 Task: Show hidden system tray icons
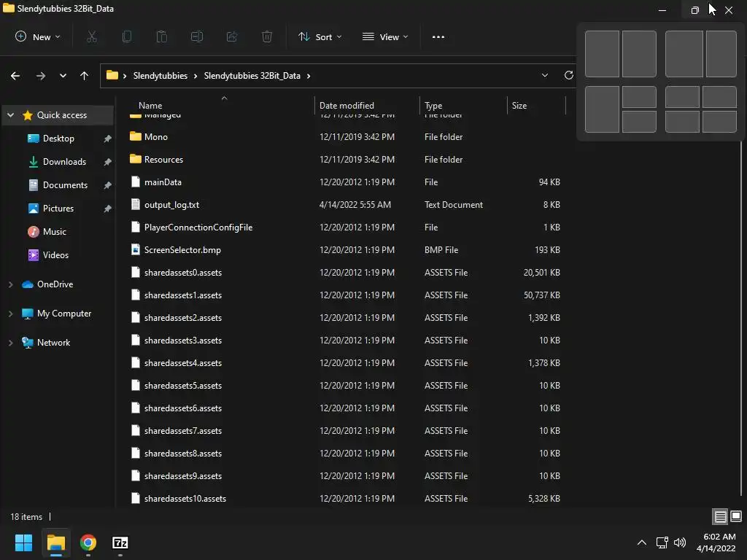click(642, 542)
